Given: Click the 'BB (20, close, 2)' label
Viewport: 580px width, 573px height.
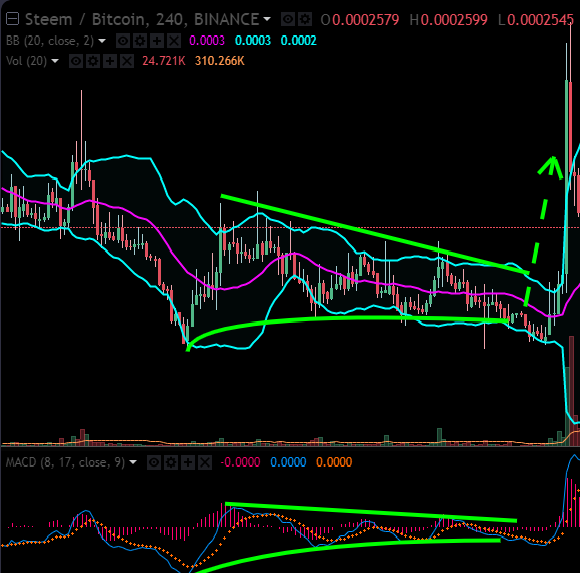Looking at the screenshot, I should click(x=50, y=41).
